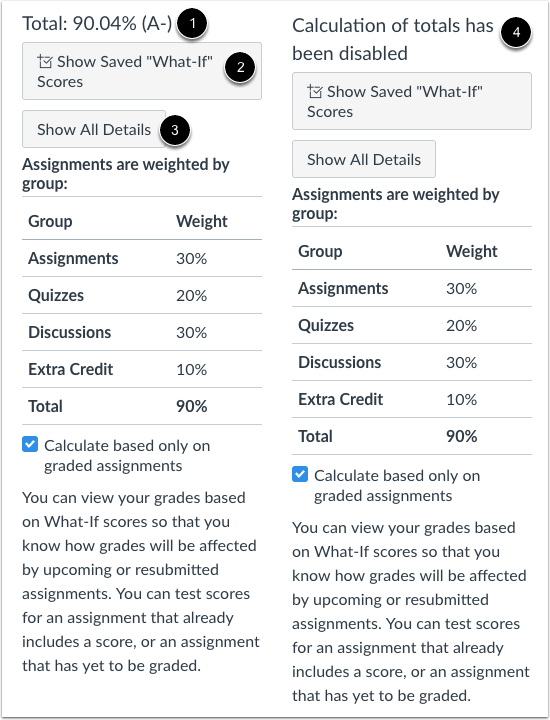Click the Total 90.04% (A-) grade text
Screen dimensions: 550x720
coord(97,23)
